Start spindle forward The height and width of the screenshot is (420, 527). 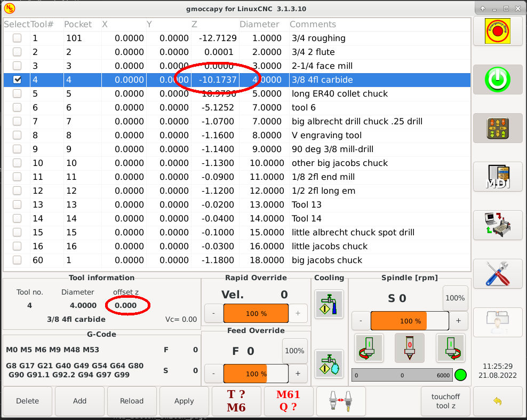tap(451, 348)
